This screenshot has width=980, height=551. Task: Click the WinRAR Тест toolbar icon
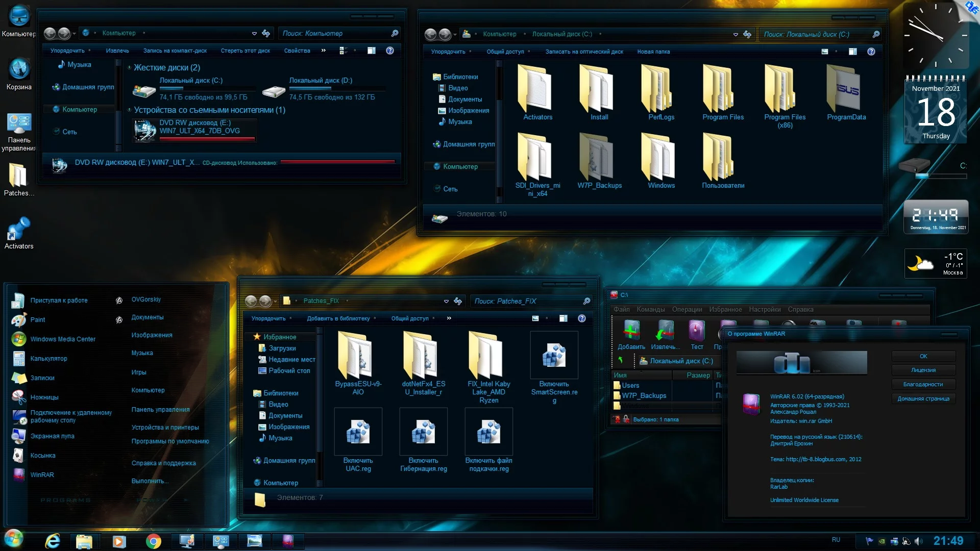point(697,331)
